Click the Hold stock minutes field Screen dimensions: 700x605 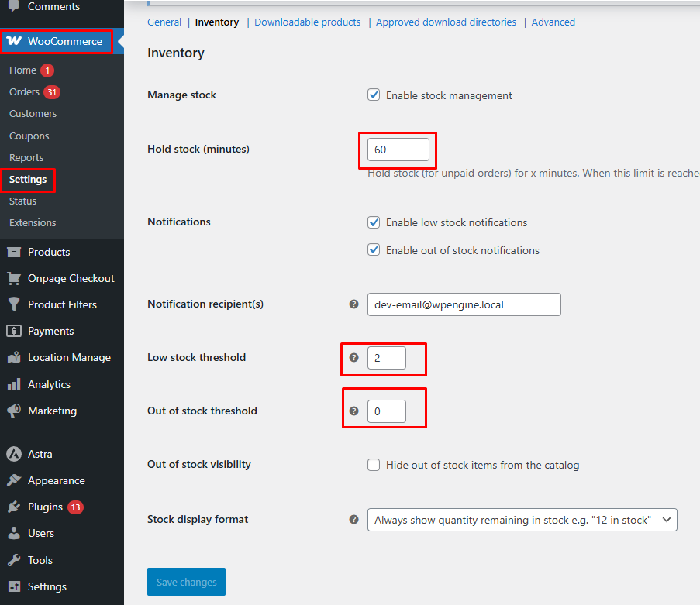coord(398,150)
